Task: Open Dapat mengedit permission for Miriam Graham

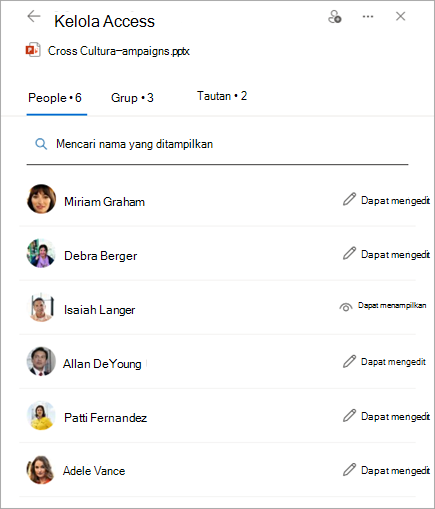Action: coord(395,201)
